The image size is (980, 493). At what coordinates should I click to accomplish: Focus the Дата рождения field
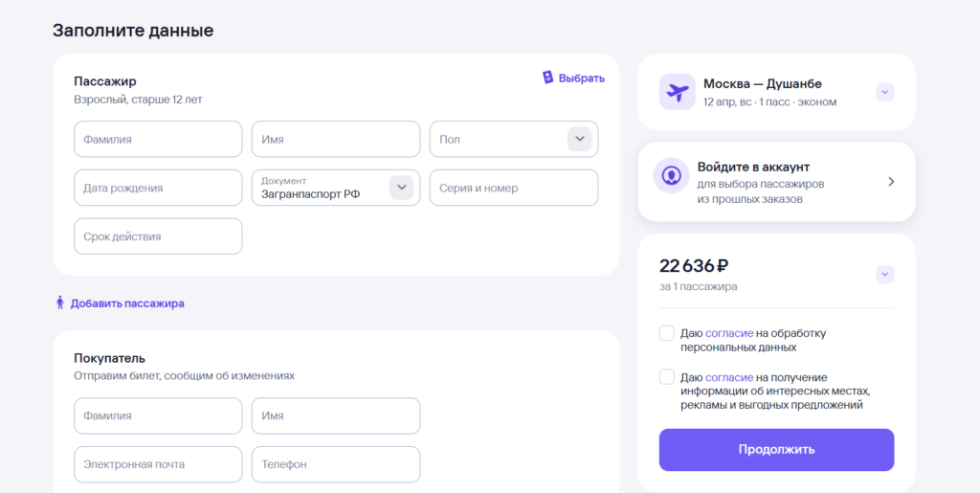pos(158,188)
